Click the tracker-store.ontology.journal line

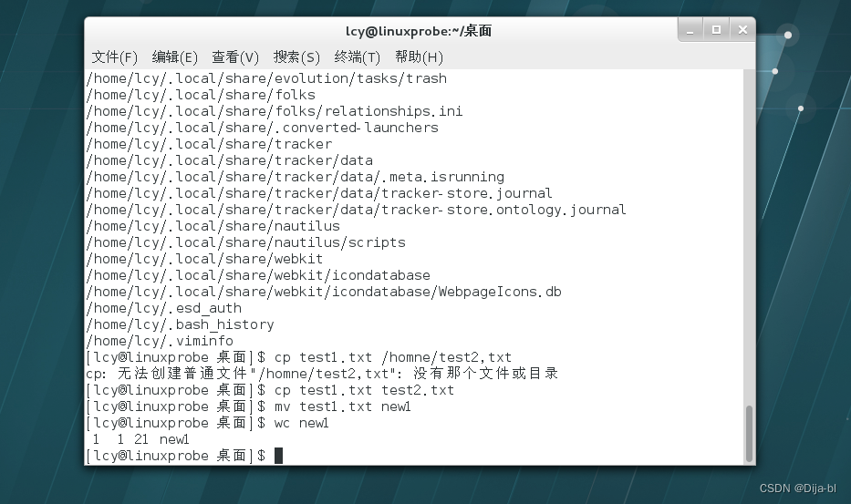tap(357, 210)
